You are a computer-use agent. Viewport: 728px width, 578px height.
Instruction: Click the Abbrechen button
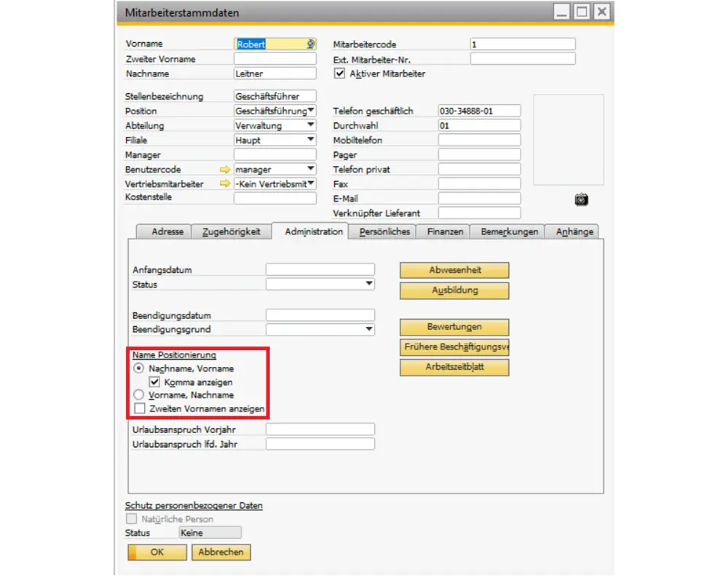[x=221, y=552]
